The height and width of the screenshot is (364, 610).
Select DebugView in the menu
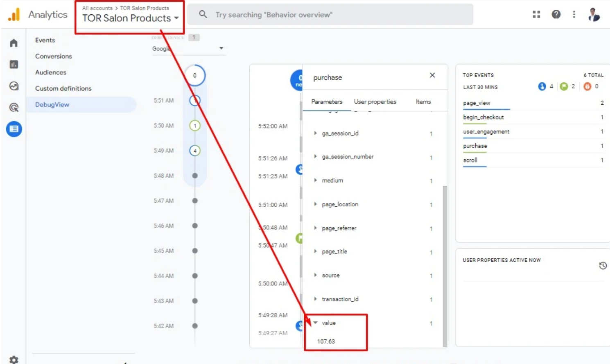pos(81,104)
